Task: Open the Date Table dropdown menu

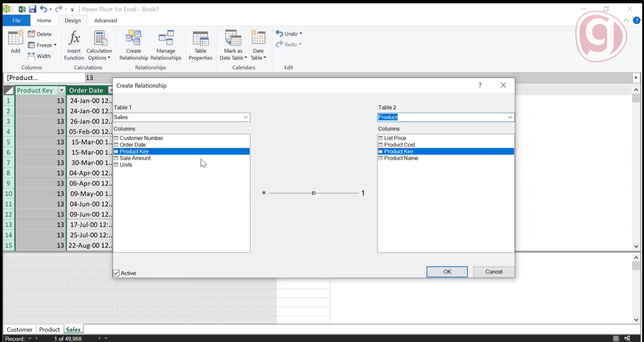Action: point(258,58)
